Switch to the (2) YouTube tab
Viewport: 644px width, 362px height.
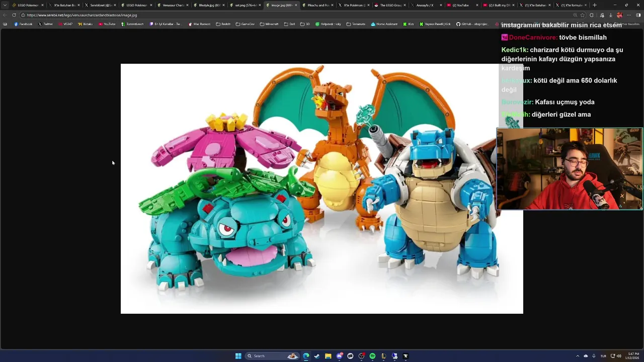[463, 5]
